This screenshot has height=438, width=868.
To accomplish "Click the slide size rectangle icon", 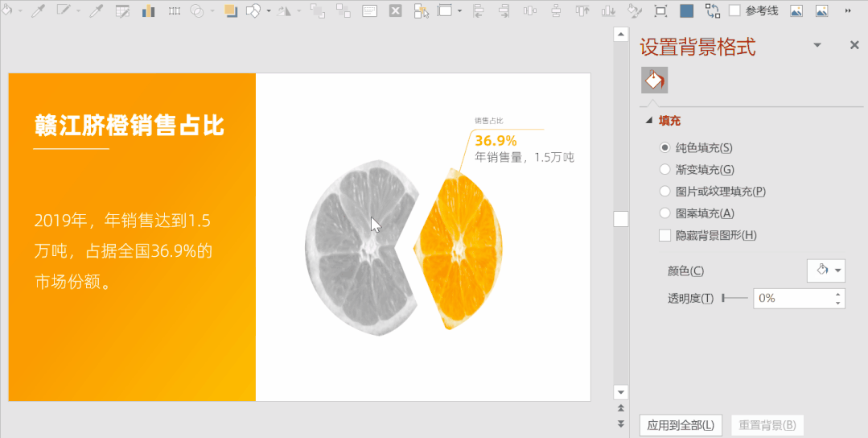I will tap(445, 10).
